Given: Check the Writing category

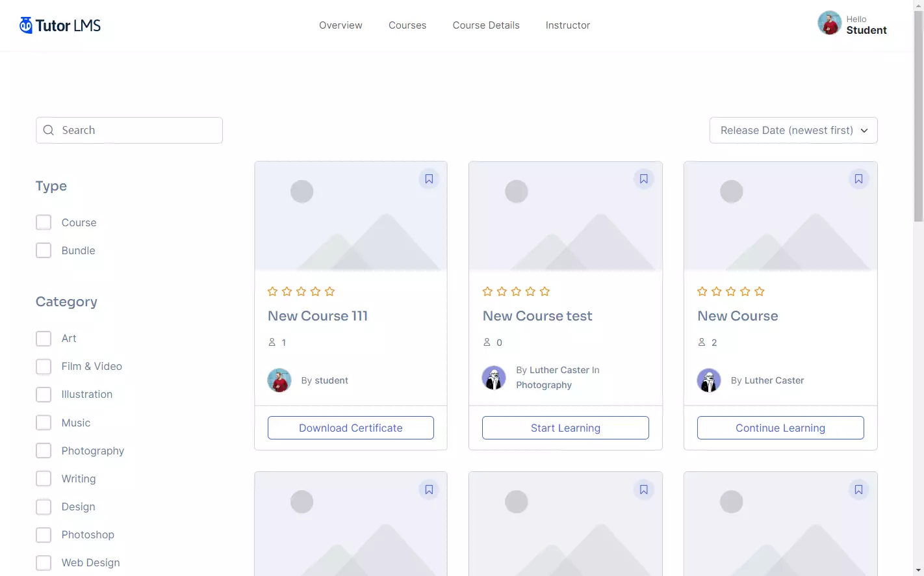Looking at the screenshot, I should [x=44, y=478].
